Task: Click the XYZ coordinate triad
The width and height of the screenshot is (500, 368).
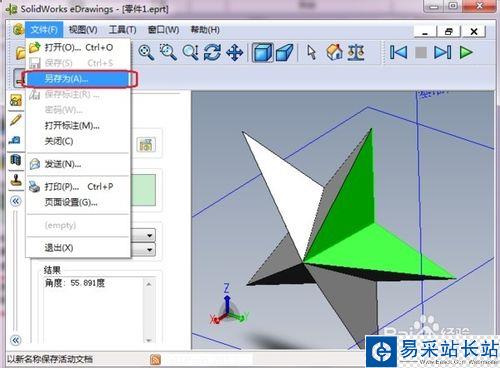Action: pos(229,305)
